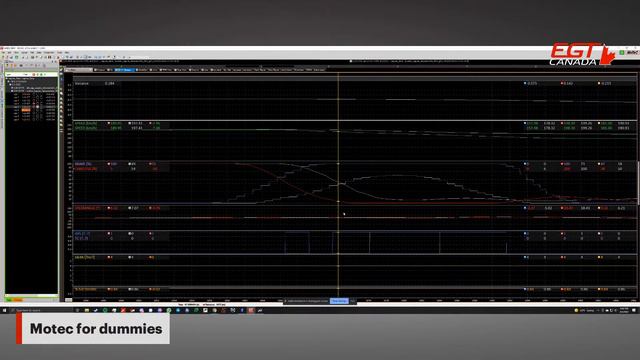Click the Windows taskbar search box
This screenshot has width=640, height=360.
[41, 311]
